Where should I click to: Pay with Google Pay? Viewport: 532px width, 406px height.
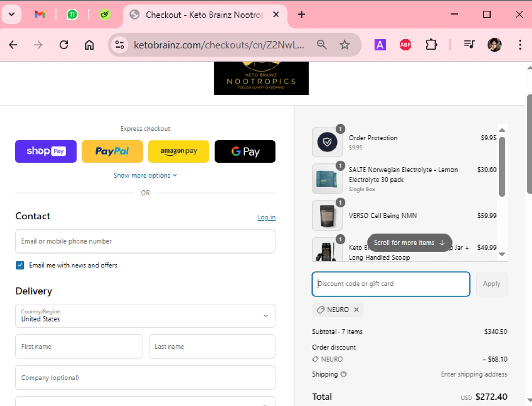(245, 151)
